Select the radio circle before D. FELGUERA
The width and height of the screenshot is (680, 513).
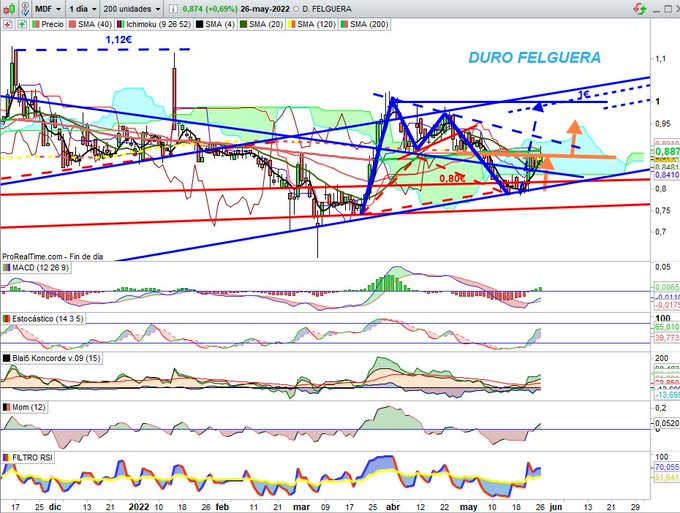coord(296,9)
